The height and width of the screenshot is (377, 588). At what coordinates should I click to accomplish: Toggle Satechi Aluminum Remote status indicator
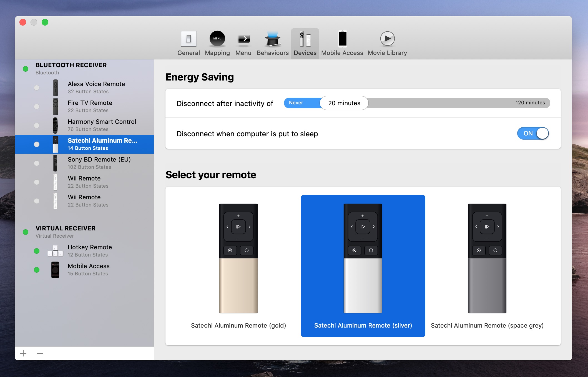pyautogui.click(x=37, y=144)
